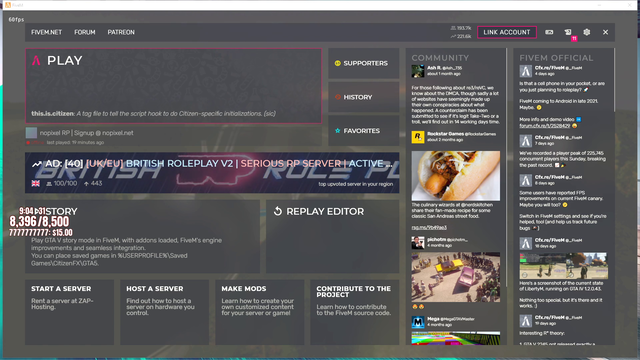Open MAKE MODS card
Viewport: 640px width, 360px height.
260,312
